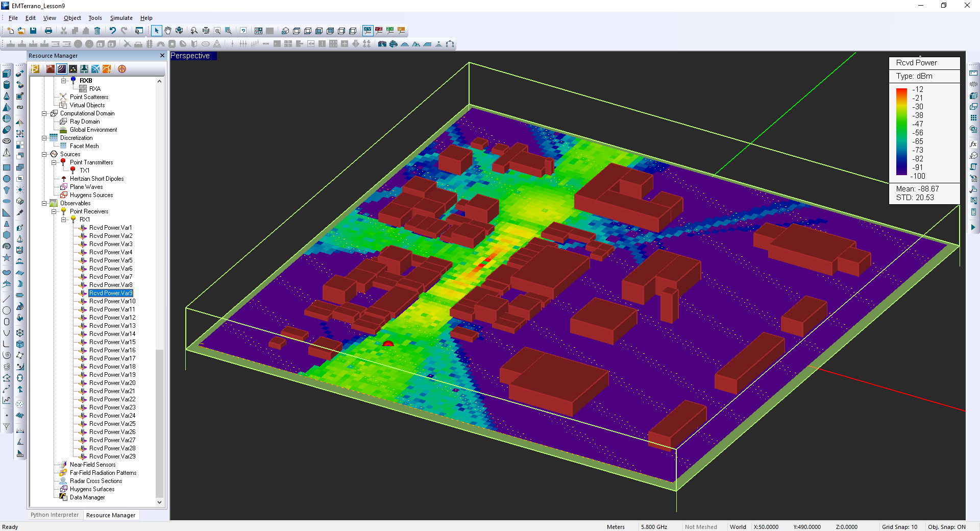Click the Undo arrow icon
Viewport: 980px width, 531px height.
tap(113, 31)
